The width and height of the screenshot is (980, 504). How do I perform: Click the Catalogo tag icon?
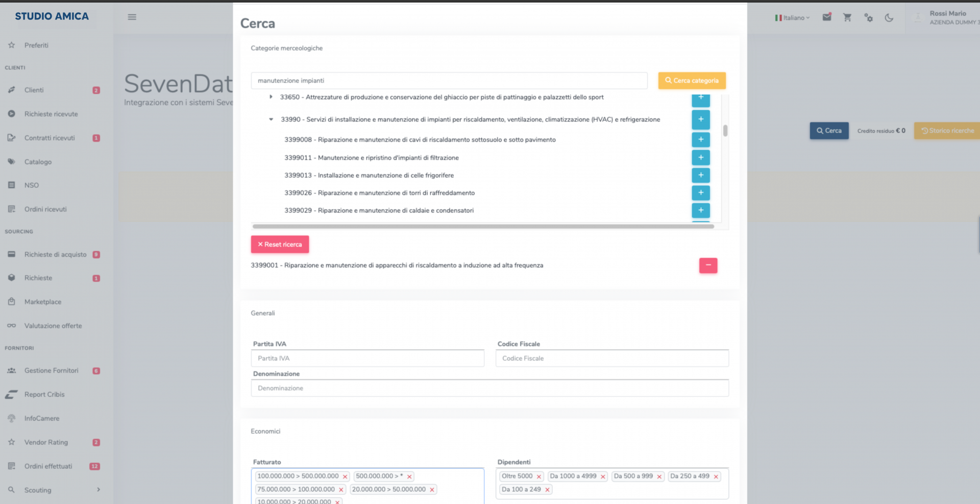pyautogui.click(x=11, y=162)
